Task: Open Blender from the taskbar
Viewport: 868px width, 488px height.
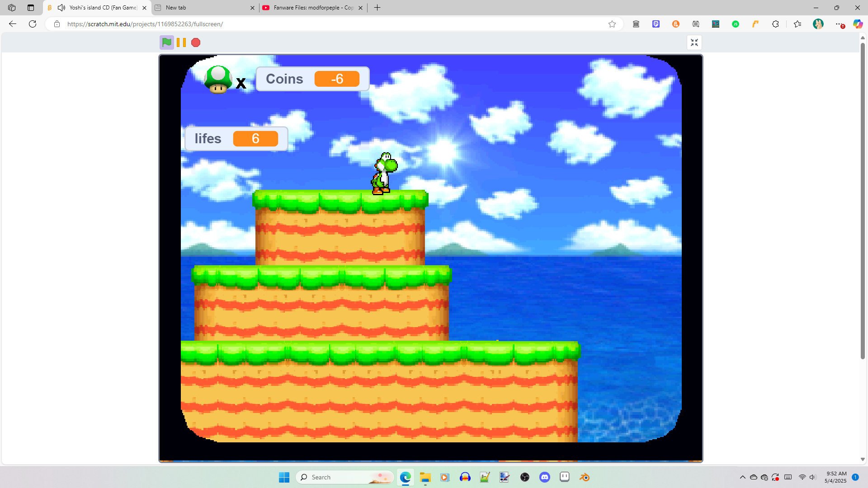Action: tap(585, 477)
